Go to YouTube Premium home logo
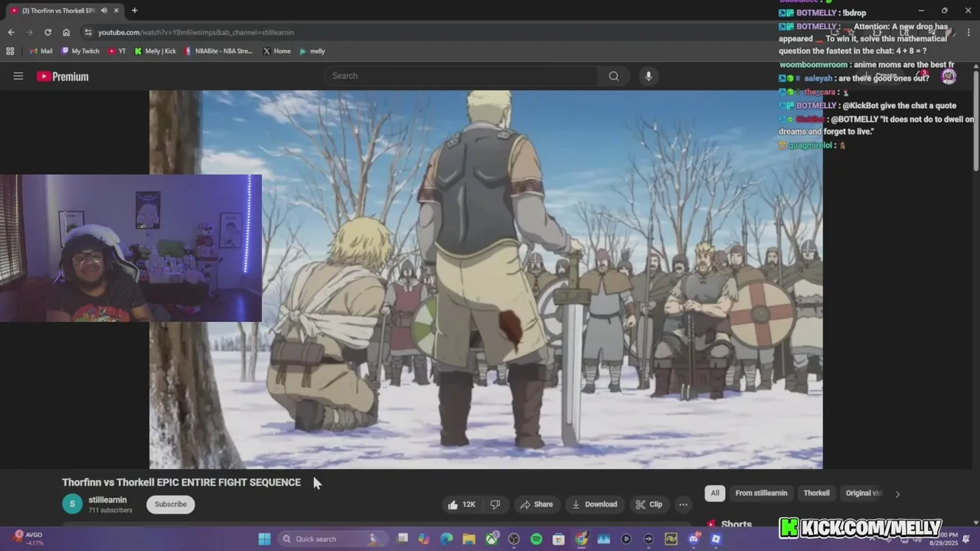Viewport: 980px width, 551px height. [x=63, y=77]
